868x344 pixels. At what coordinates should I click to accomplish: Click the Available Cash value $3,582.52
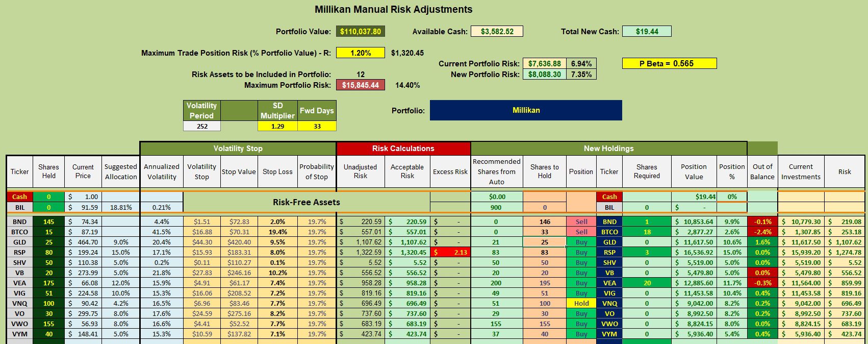[497, 32]
